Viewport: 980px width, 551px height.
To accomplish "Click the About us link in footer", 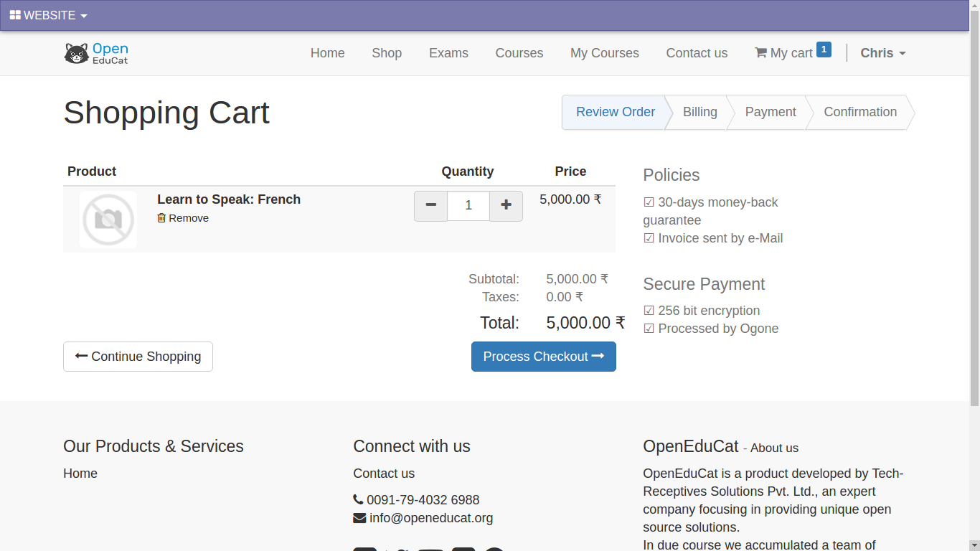I will click(x=774, y=448).
